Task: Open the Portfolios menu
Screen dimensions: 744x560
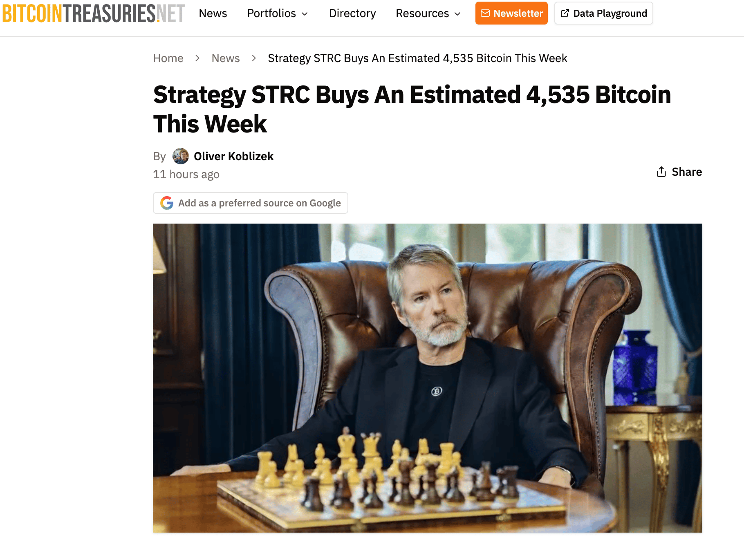Action: 278,13
